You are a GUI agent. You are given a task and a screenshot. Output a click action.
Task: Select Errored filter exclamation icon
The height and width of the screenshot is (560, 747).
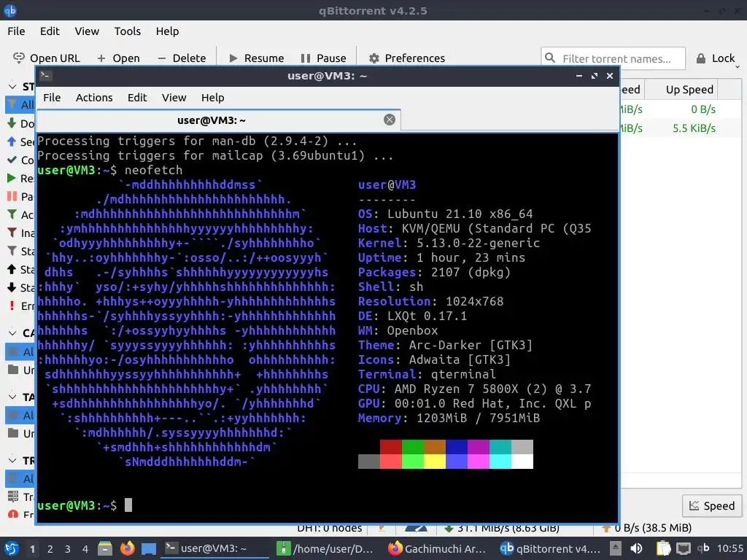[x=12, y=306]
